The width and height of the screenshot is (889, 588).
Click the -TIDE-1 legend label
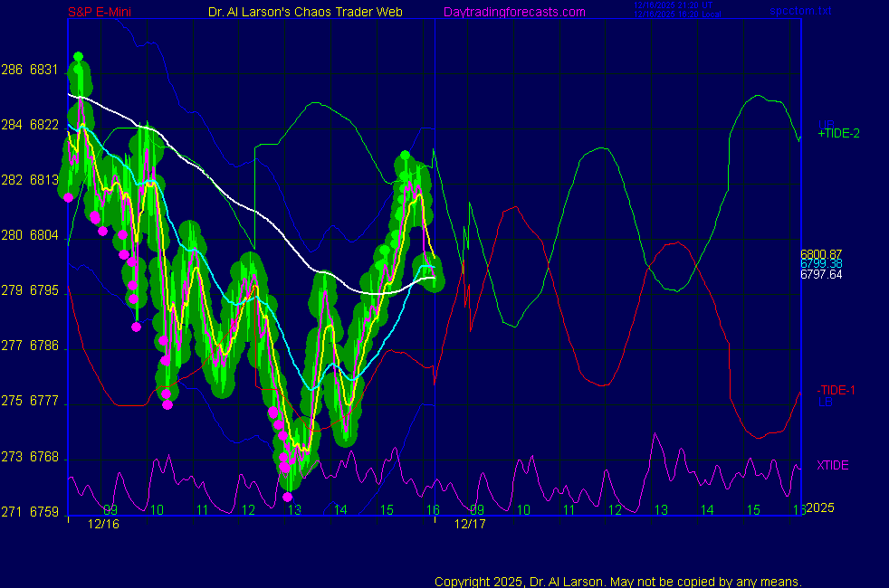click(836, 390)
